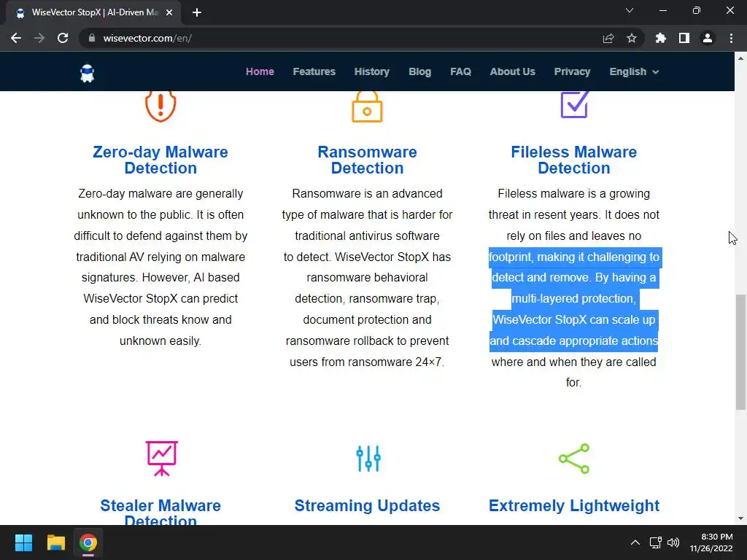
Task: Click the scrollbar down arrow
Action: (741, 518)
